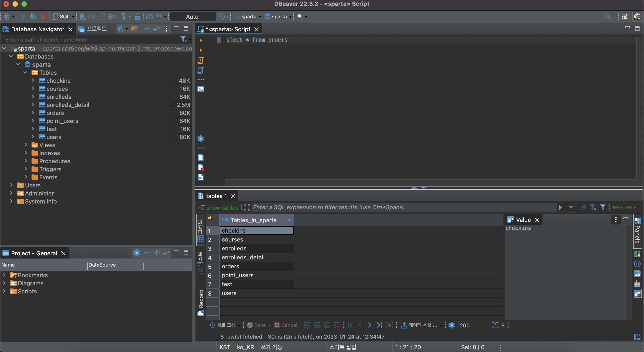Open the active sparta connection selector
The image size is (644, 352).
click(x=248, y=17)
